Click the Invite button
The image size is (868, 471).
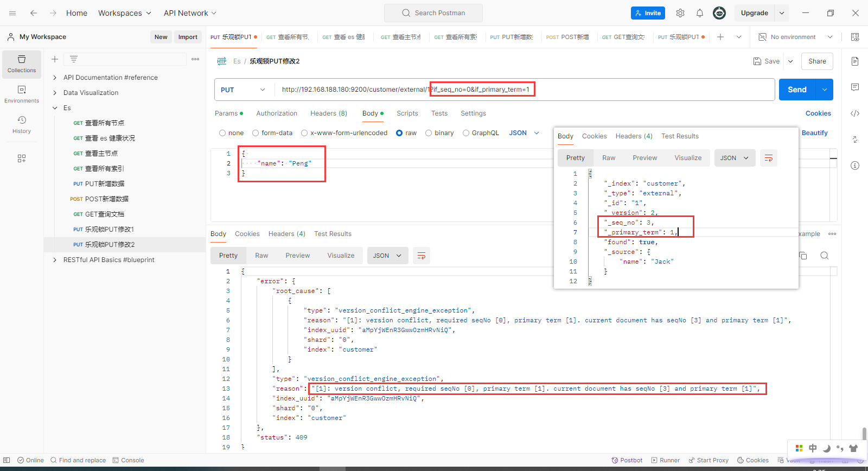coord(648,13)
